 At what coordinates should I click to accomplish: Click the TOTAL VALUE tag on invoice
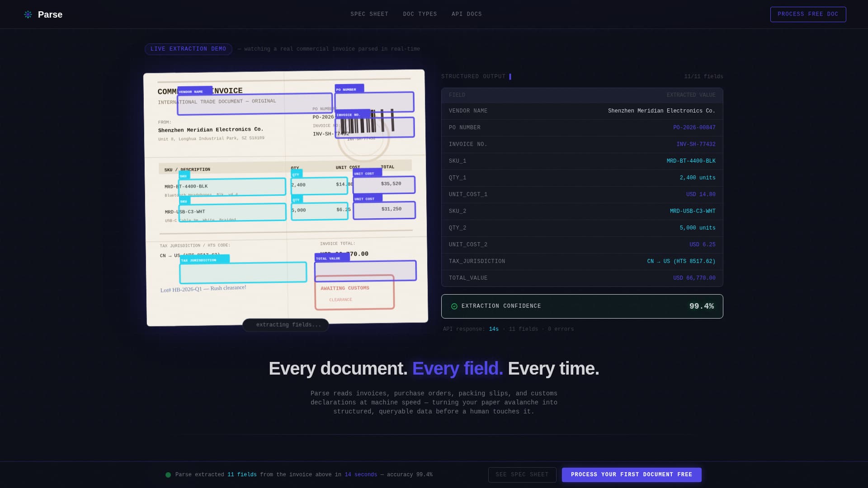point(332,258)
